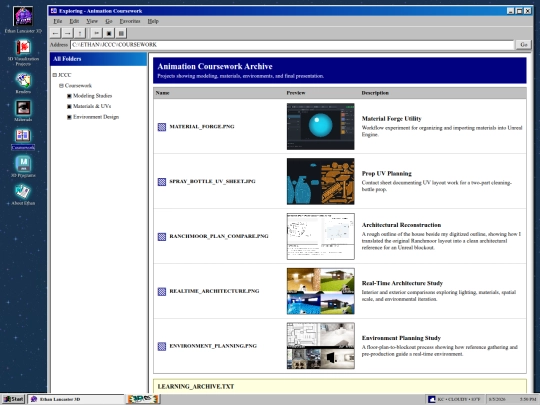Image resolution: width=540 pixels, height=405 pixels.
Task: Open the Ethan Lancaster 3D desktop icon
Action: 23,20
